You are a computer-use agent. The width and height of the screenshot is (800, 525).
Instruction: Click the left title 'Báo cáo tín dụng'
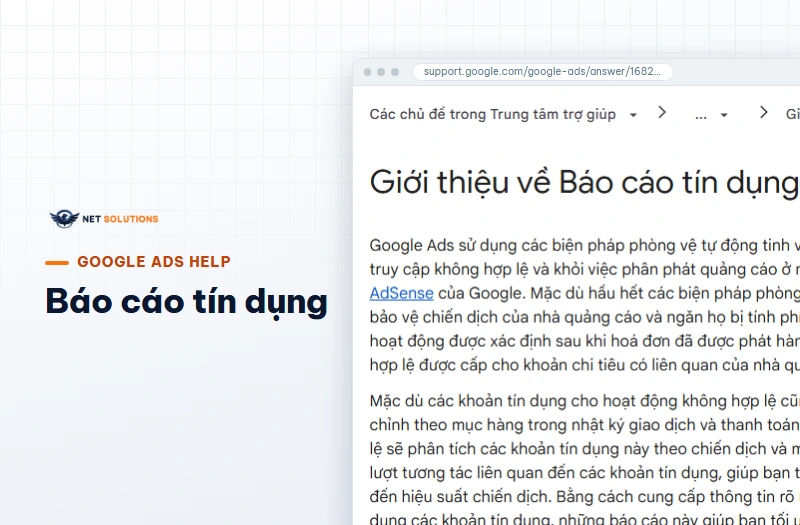pyautogui.click(x=186, y=302)
